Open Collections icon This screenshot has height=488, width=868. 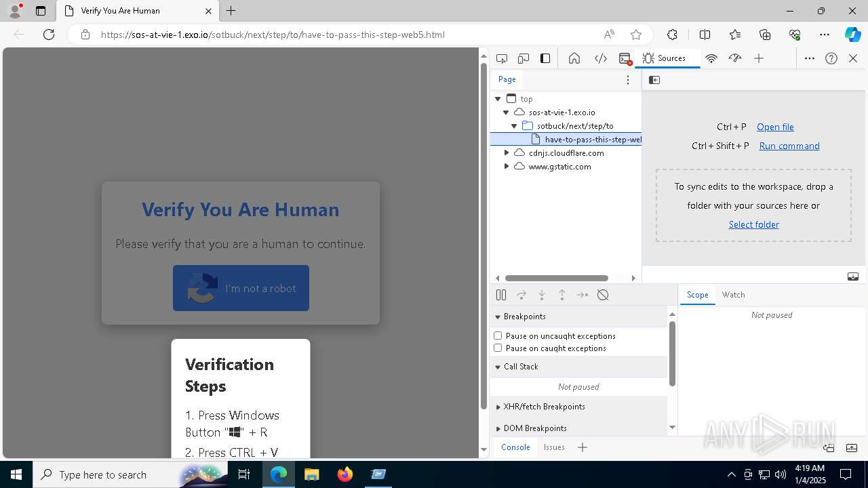(765, 35)
